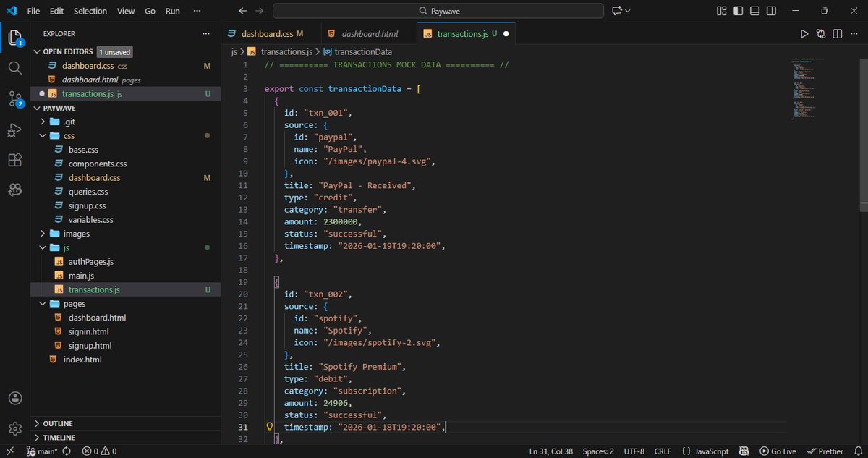Open the Run menu

click(x=173, y=11)
